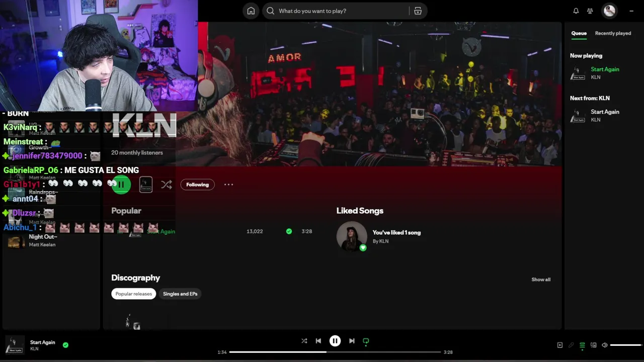This screenshot has width=644, height=362.
Task: Open the Liked Songs by KLN thumbnail
Action: click(352, 236)
